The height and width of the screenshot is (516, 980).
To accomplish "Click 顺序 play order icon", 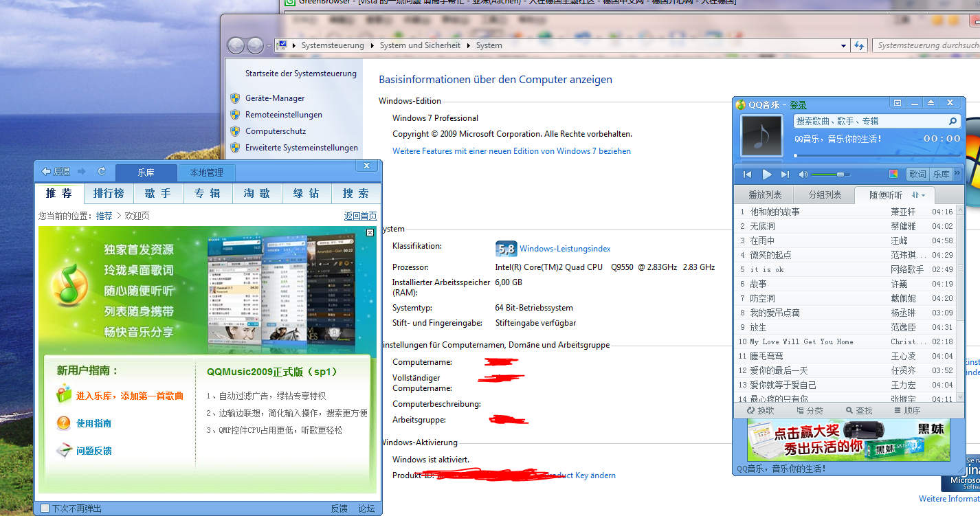I will [907, 410].
